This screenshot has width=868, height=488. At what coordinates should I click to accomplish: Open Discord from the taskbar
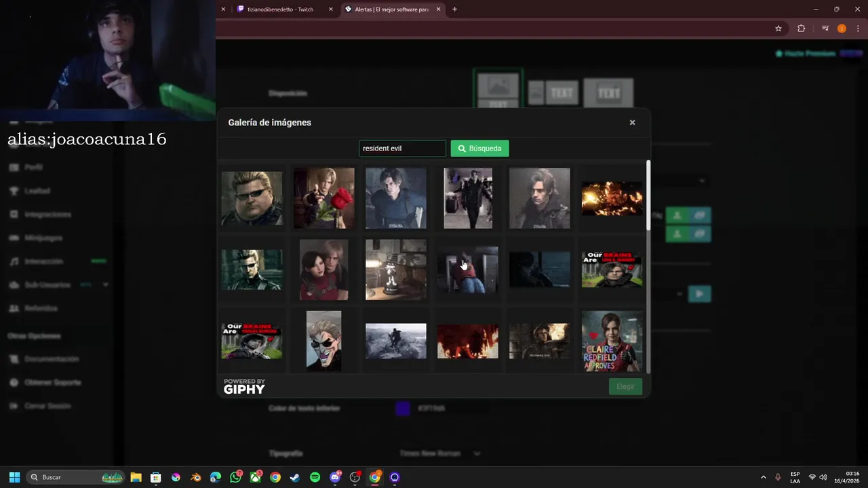pos(335,477)
